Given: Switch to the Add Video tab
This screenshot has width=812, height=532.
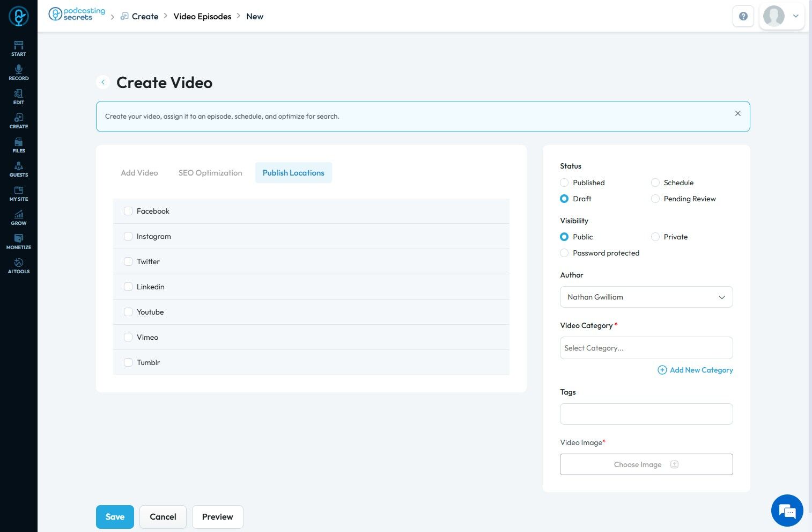Looking at the screenshot, I should (x=139, y=173).
